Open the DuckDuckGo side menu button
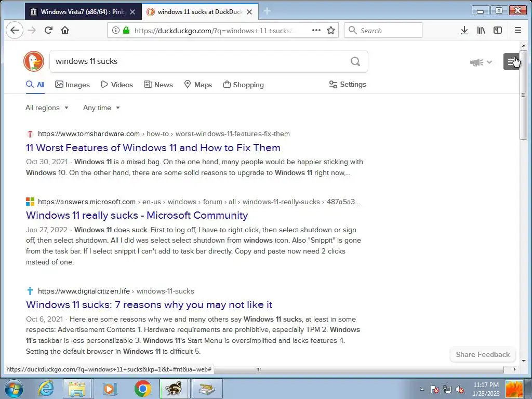 [x=511, y=62]
